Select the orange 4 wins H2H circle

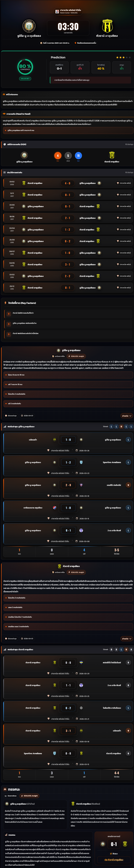pyautogui.click(x=58, y=156)
